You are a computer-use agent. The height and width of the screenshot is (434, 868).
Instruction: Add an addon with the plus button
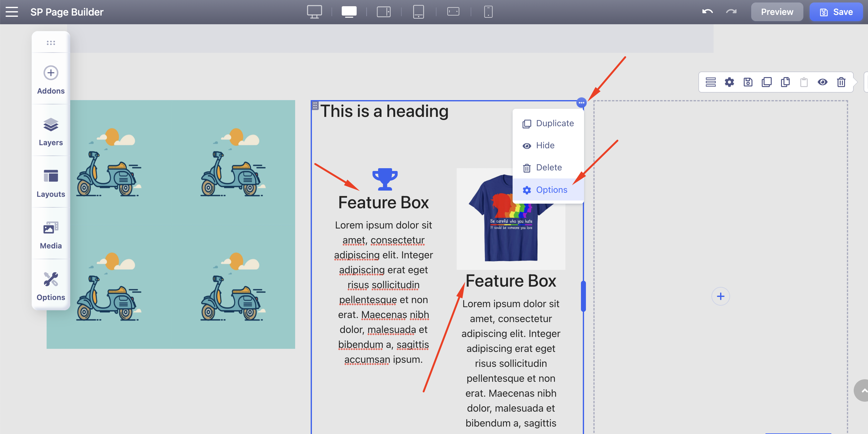coord(720,296)
